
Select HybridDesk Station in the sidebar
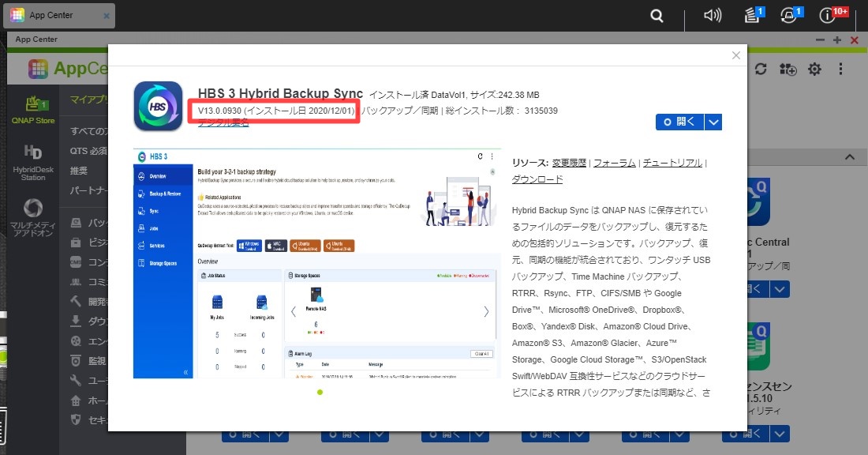point(33,163)
